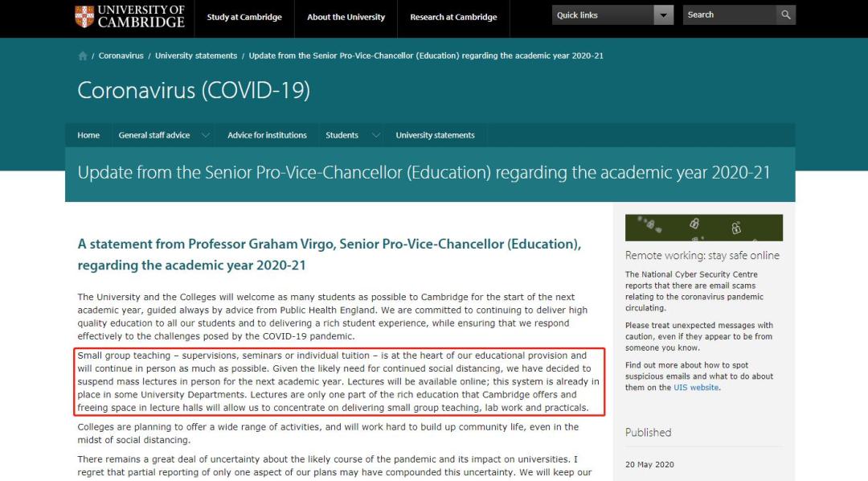Screen dimensions: 868x481
Task: Click Remote working: stay safe online heading
Action: [702, 256]
